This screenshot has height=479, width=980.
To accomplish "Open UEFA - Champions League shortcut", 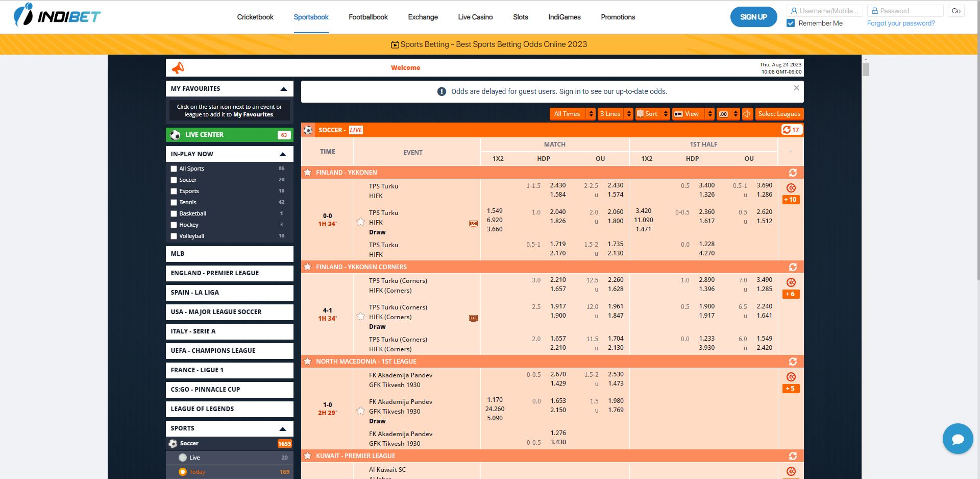I will 230,351.
